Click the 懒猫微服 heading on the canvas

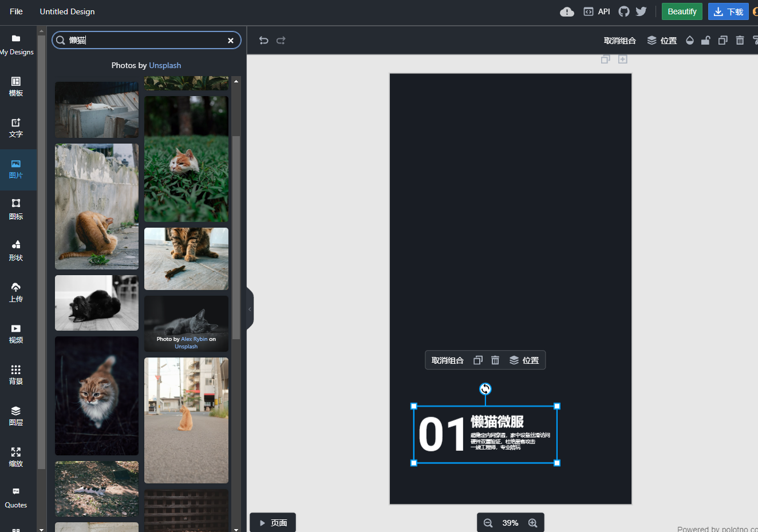(498, 422)
